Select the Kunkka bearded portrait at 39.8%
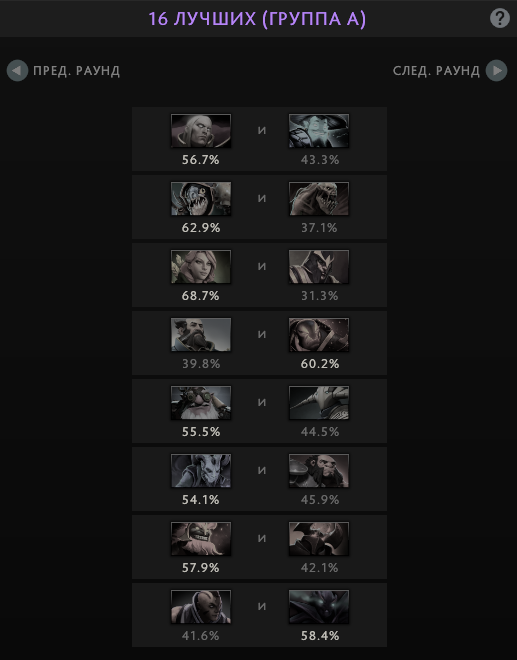Screen dimensions: 517x660 [x=201, y=335]
